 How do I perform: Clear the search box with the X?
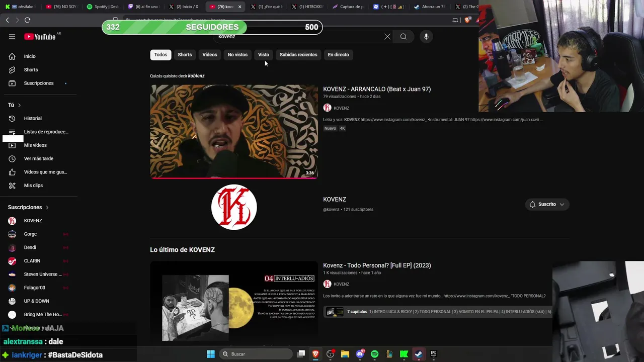[x=387, y=36]
